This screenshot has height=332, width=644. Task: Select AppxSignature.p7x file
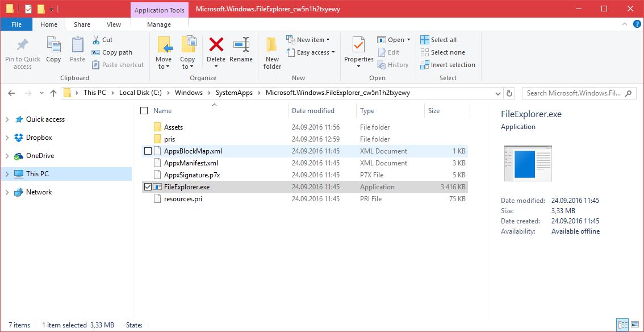pyautogui.click(x=304, y=175)
